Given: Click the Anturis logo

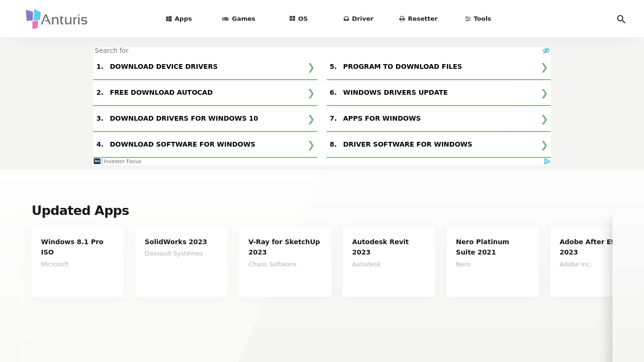Looking at the screenshot, I should point(57,19).
